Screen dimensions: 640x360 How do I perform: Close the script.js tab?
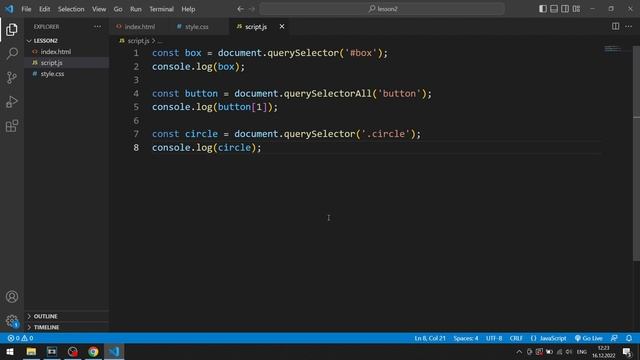[282, 27]
